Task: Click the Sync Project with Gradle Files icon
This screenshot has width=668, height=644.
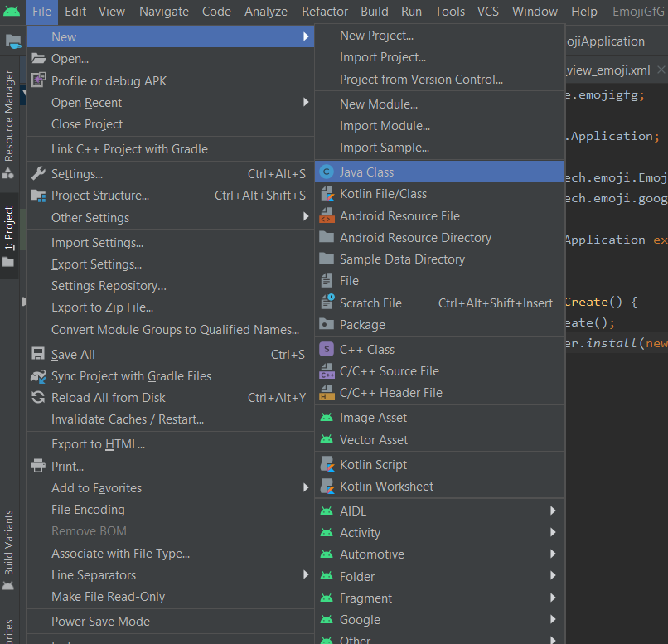Action: pos(38,376)
